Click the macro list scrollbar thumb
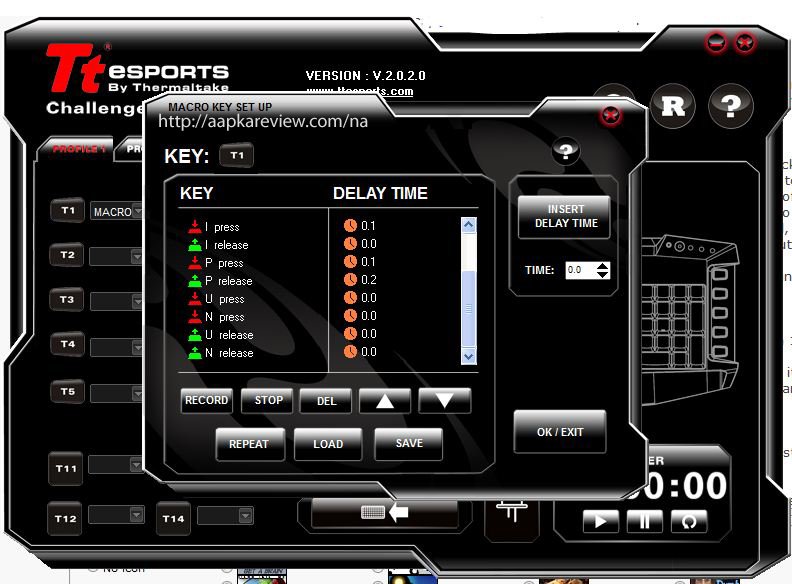Image resolution: width=792 pixels, height=584 pixels. click(x=469, y=308)
